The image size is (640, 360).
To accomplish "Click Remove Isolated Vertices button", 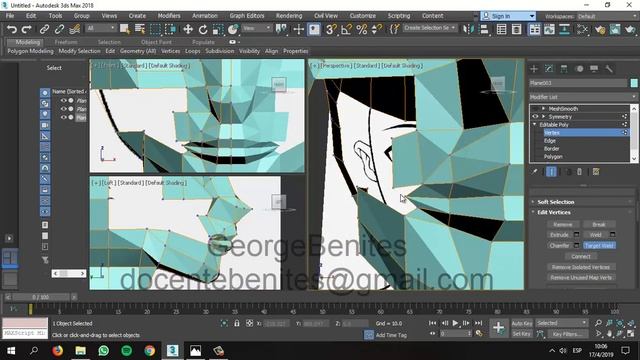I will click(x=581, y=267).
